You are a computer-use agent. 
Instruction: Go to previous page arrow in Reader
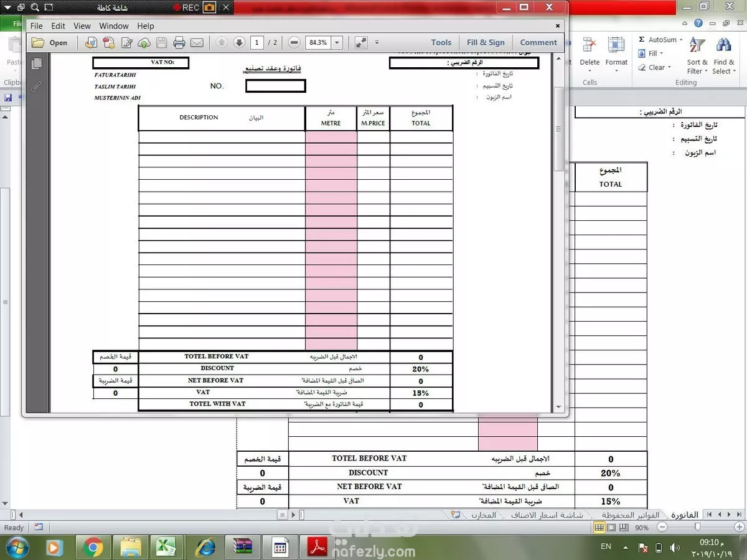coord(222,43)
